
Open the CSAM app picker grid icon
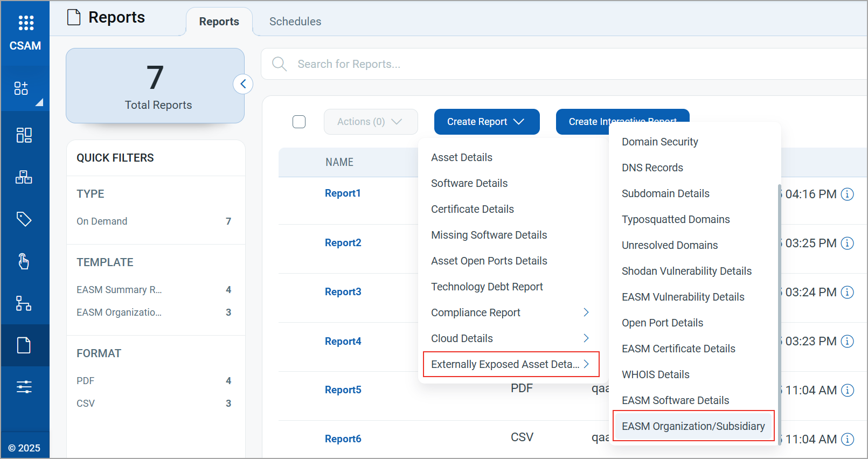point(25,23)
